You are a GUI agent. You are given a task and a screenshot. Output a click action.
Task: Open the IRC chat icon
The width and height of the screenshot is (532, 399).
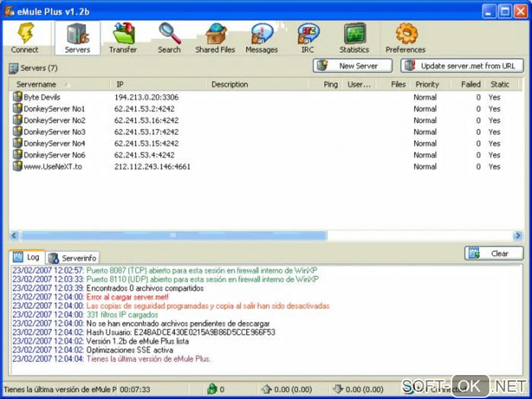(308, 33)
